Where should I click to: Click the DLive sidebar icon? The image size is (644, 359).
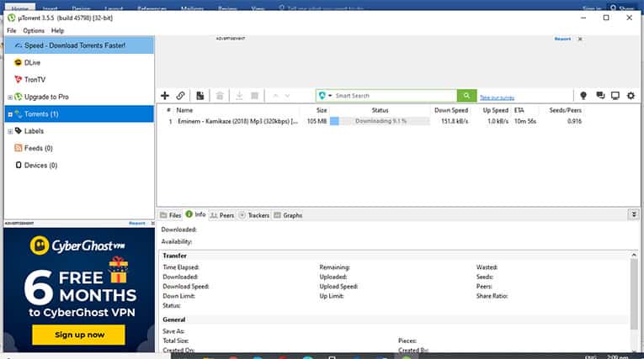(18, 62)
